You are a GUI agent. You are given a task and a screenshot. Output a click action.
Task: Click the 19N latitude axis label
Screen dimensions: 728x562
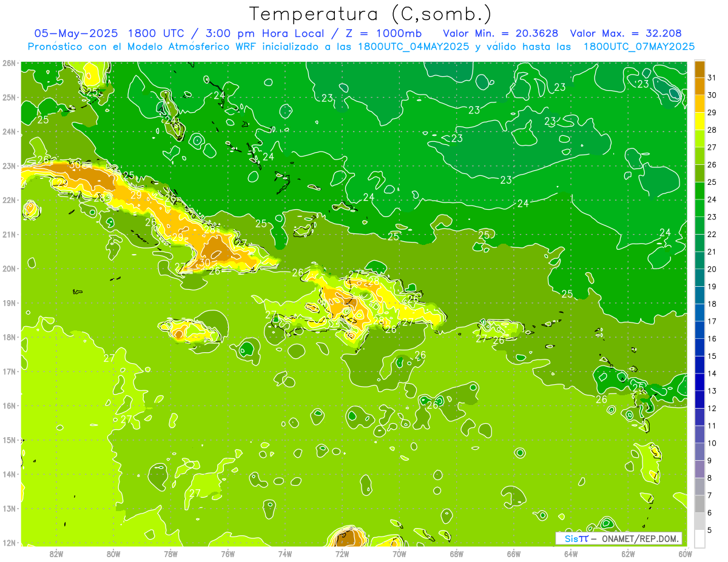[x=8, y=303]
